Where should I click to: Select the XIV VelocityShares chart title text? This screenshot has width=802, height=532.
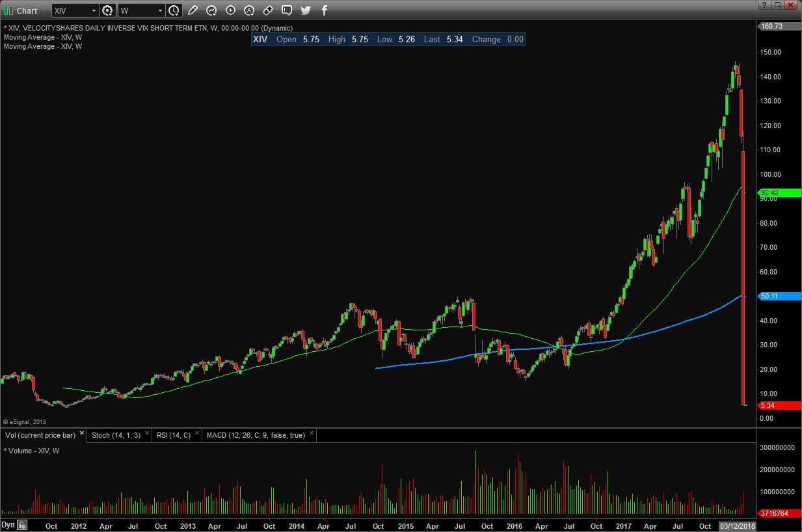click(x=148, y=28)
